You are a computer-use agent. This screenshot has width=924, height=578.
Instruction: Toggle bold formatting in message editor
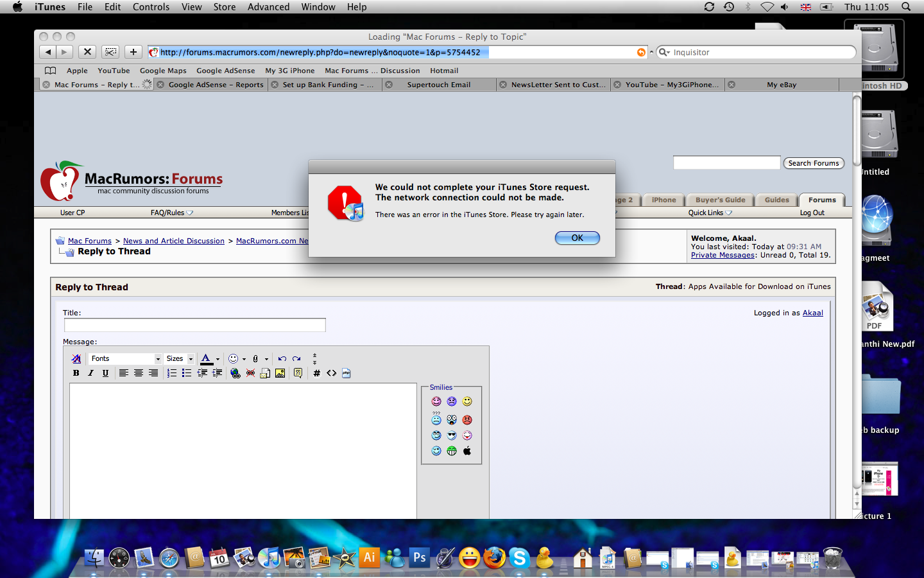click(x=76, y=373)
